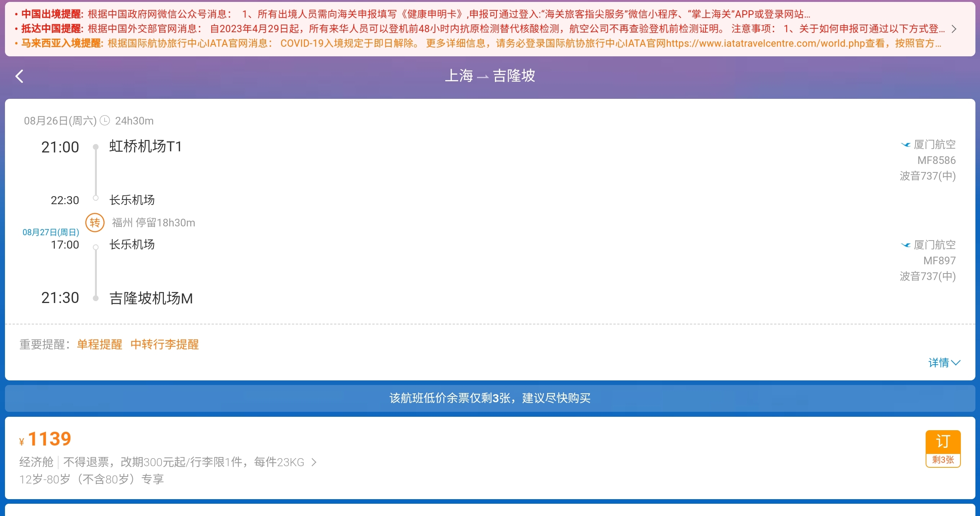This screenshot has height=516, width=980.
Task: Click 波音737(中) aircraft type under MF8586
Action: coord(928,176)
